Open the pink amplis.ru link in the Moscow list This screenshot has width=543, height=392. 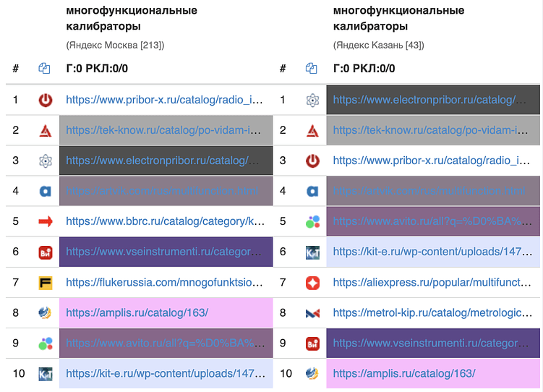137,313
